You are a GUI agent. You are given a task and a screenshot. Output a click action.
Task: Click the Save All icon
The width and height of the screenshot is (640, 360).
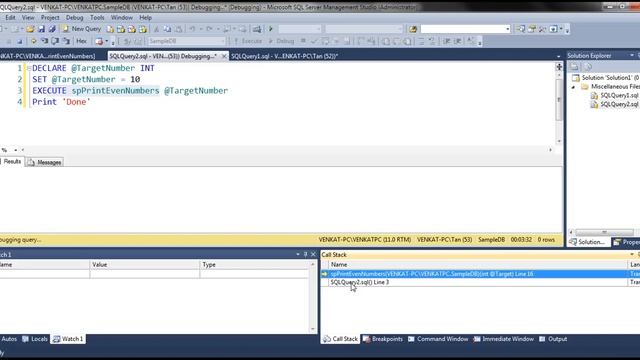click(x=52, y=29)
